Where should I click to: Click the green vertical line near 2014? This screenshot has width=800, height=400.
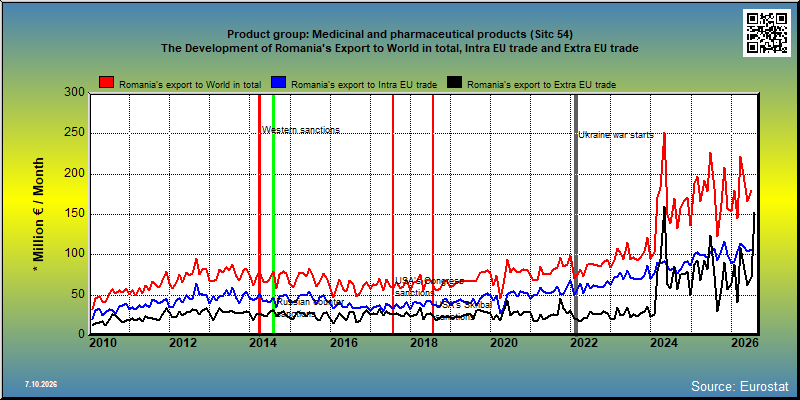273,214
